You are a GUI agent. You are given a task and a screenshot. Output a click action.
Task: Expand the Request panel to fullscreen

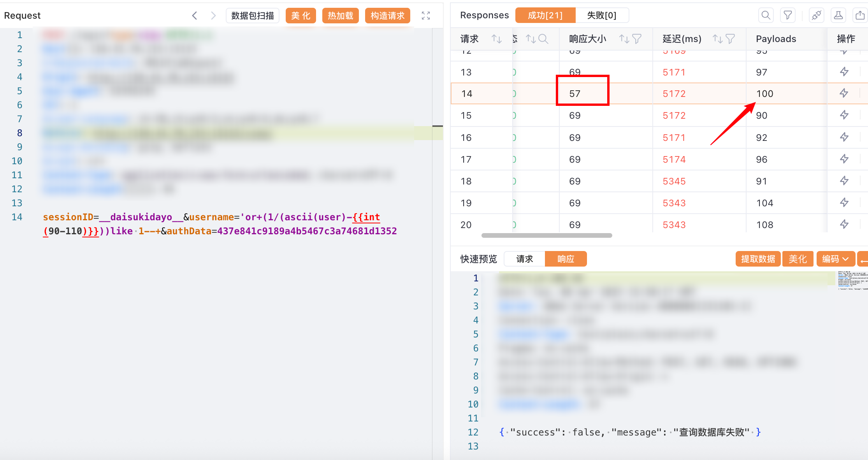point(426,16)
